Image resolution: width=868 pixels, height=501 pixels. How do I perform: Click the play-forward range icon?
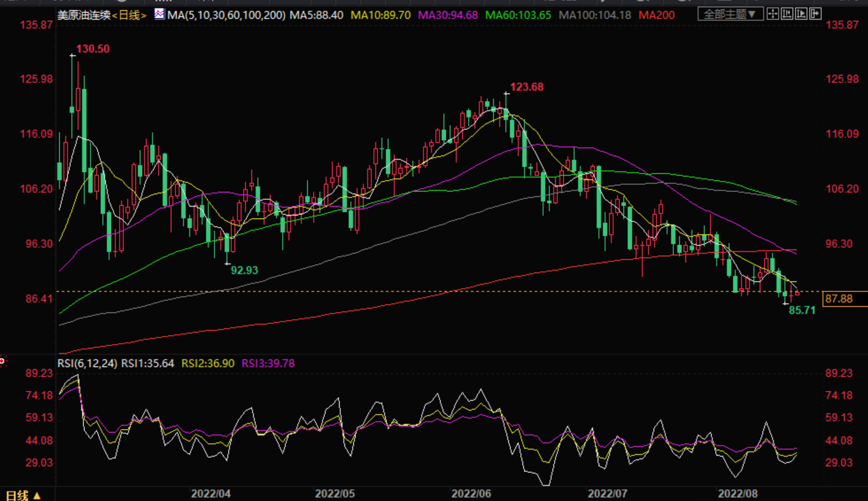(x=801, y=14)
